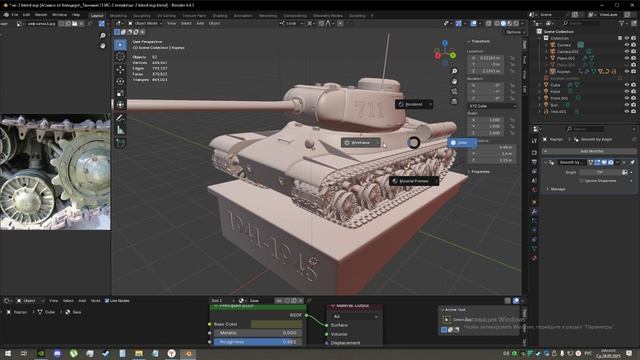Click the Z axis on the navigation gizmo
The height and width of the screenshot is (360, 640).
point(445,42)
